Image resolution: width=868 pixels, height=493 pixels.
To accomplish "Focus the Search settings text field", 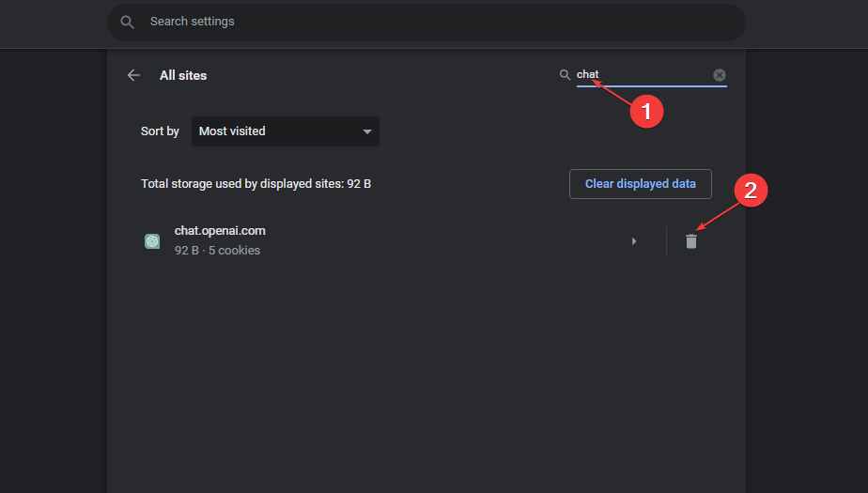I will click(423, 22).
